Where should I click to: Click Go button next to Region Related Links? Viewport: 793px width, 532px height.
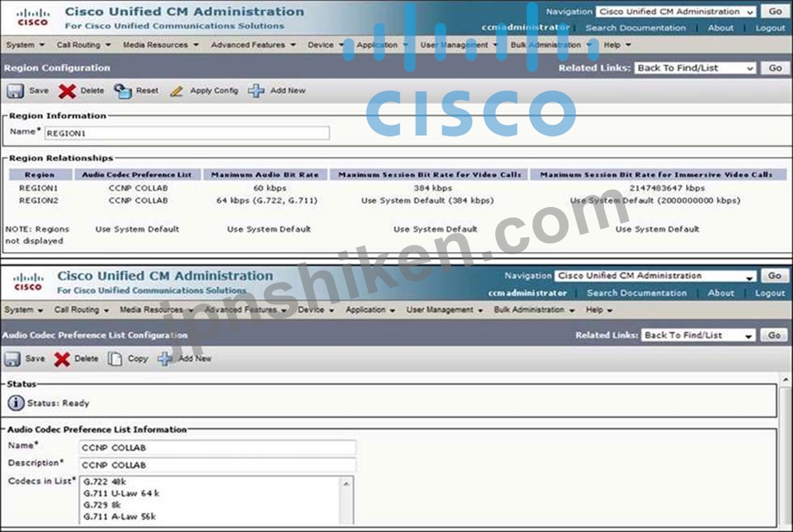pos(775,68)
